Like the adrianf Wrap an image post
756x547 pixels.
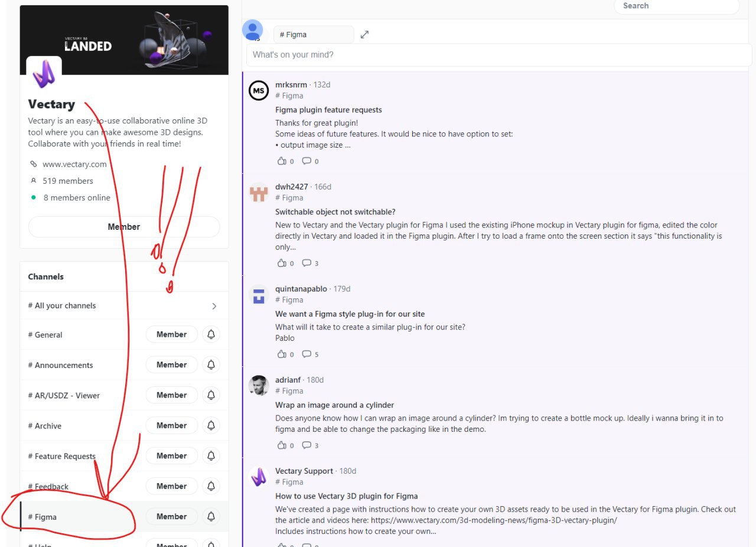(282, 445)
